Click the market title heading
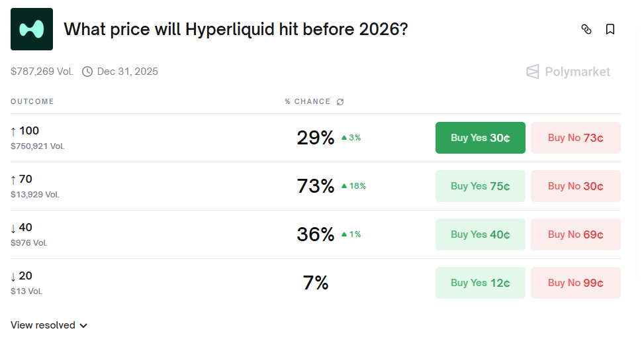644x359 pixels. click(235, 29)
